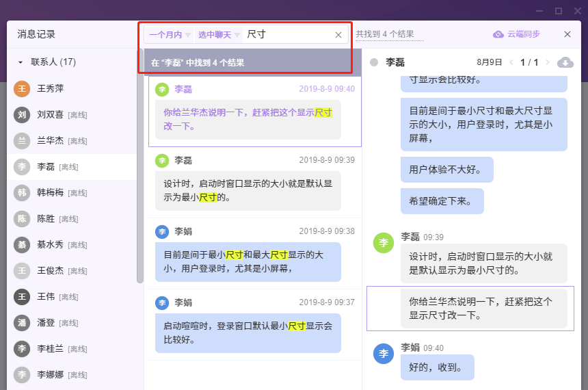
Task: Close the message records panel
Action: 567,34
